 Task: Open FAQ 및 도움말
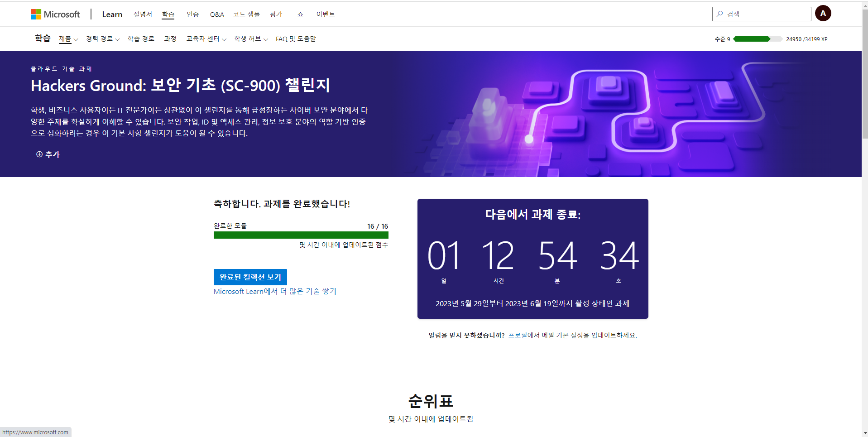pos(296,39)
